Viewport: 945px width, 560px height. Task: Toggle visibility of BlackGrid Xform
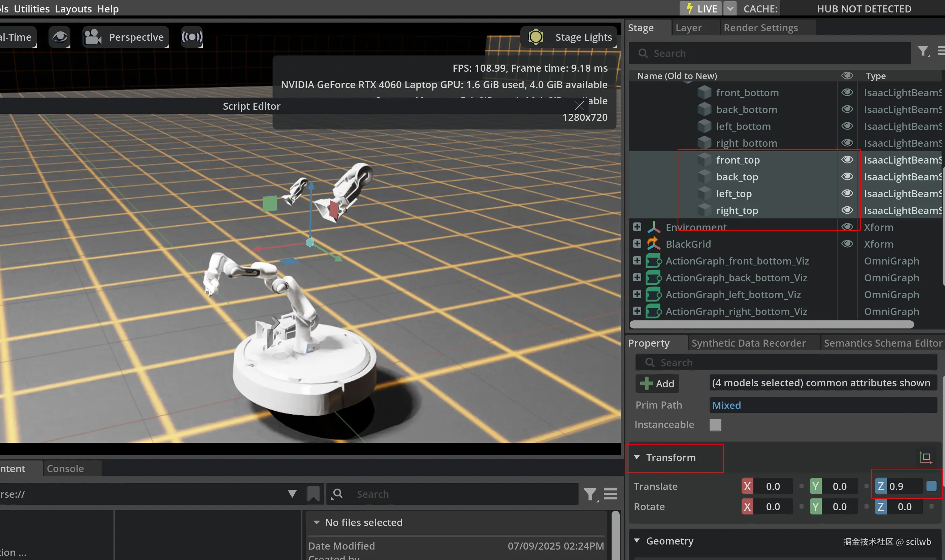[x=847, y=244]
